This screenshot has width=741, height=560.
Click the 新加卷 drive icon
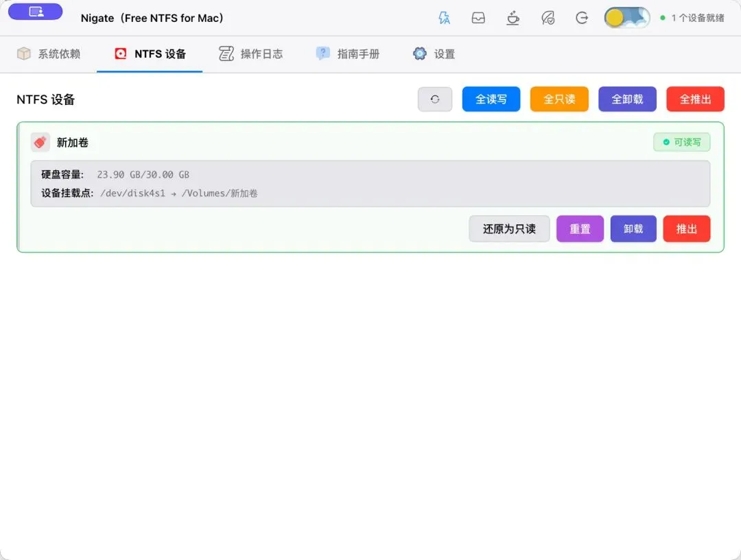point(40,142)
